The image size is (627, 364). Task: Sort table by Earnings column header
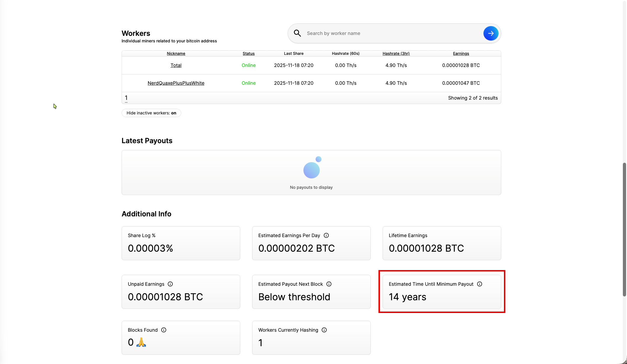tap(461, 54)
